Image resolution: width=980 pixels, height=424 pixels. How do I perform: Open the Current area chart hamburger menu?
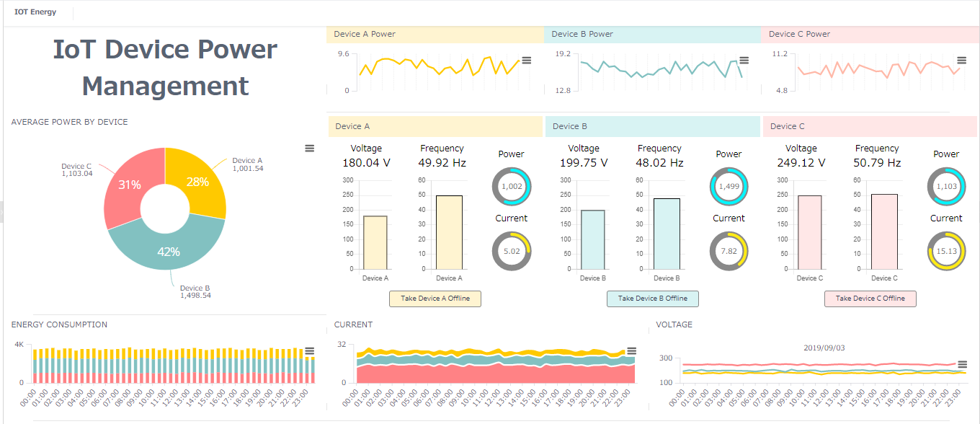pyautogui.click(x=632, y=350)
